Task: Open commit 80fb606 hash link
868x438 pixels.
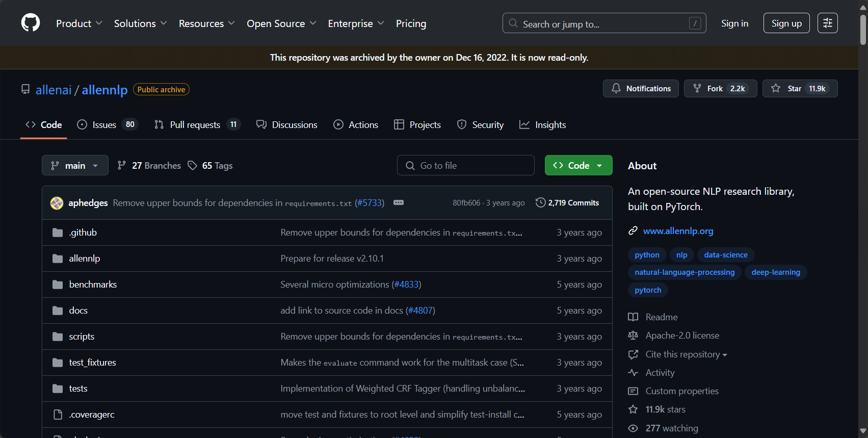Action: [466, 203]
